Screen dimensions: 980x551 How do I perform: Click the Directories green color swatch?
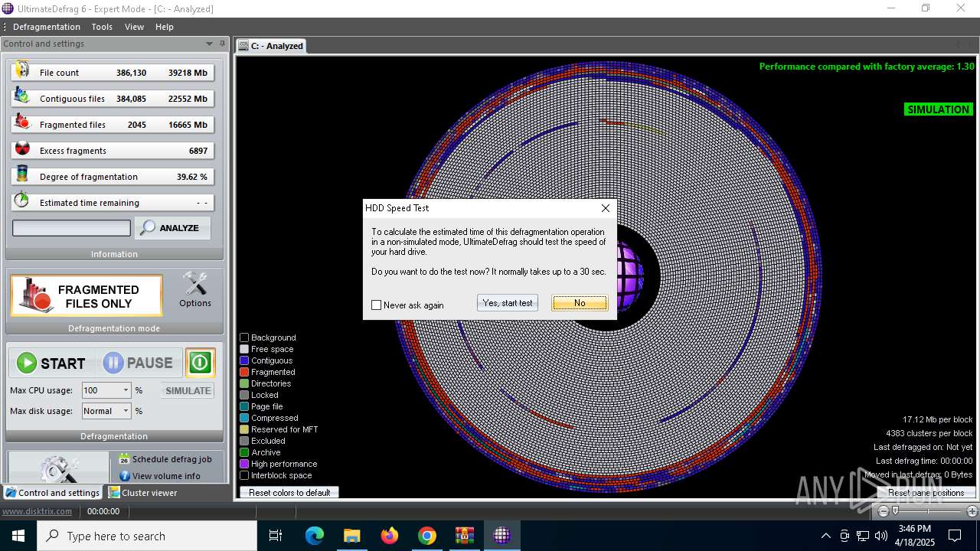click(244, 383)
